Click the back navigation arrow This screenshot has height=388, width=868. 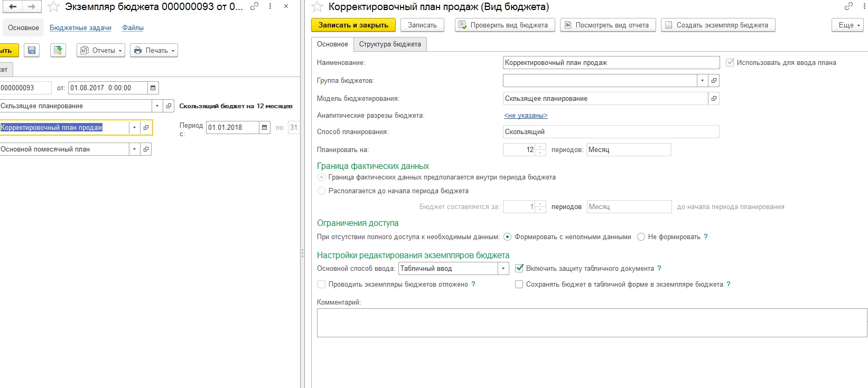13,7
